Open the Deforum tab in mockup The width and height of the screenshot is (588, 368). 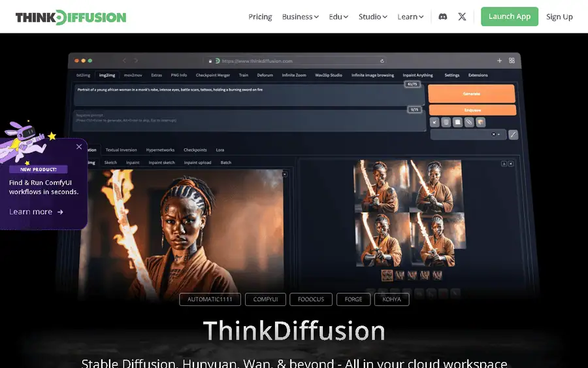click(x=265, y=75)
